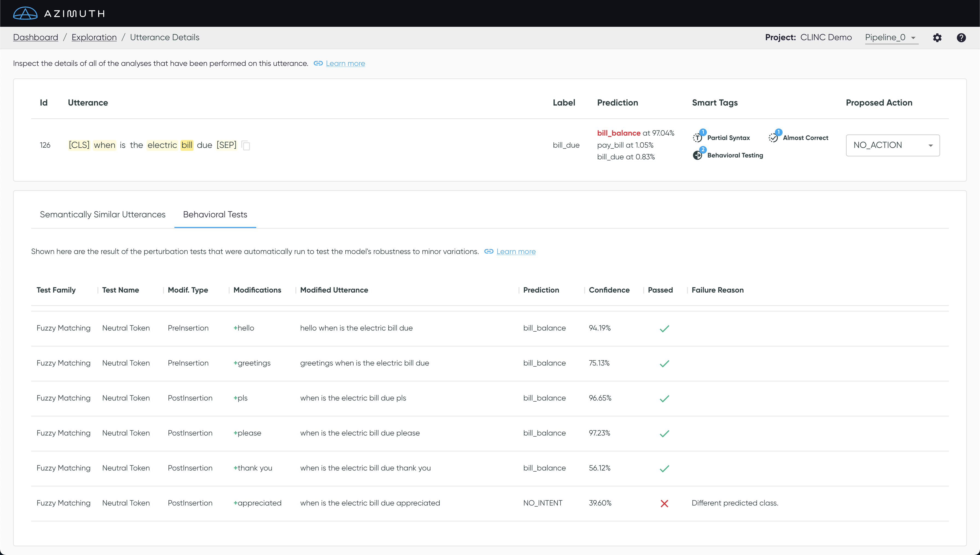Click the Modif. Type column header
This screenshot has height=555, width=980.
coord(188,290)
